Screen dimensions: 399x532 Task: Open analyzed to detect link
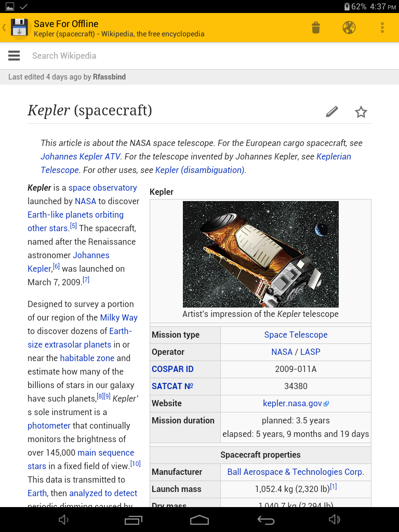point(103,493)
